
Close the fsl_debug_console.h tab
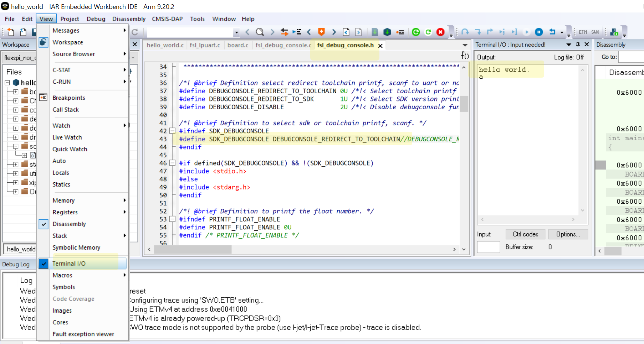tap(380, 46)
